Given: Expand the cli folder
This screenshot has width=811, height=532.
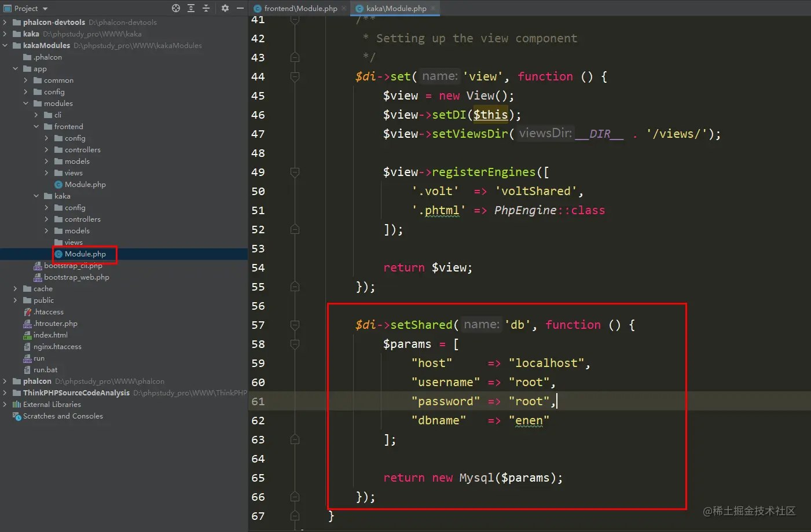Looking at the screenshot, I should 36,115.
